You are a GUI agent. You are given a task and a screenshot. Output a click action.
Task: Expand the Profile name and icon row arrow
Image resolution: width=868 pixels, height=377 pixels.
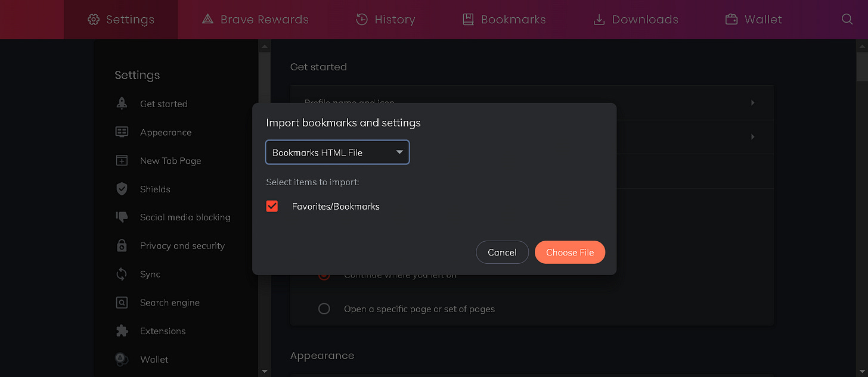click(752, 102)
